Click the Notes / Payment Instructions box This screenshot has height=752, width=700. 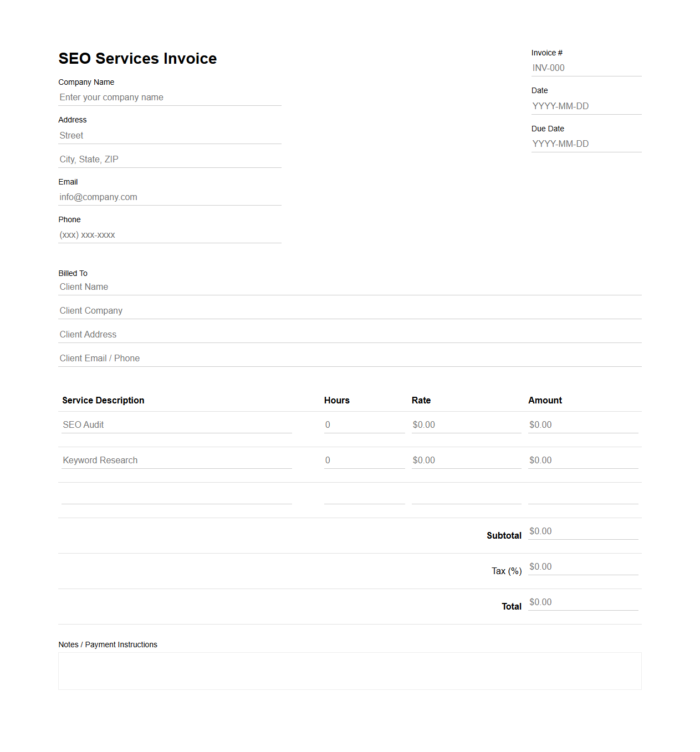(x=349, y=671)
